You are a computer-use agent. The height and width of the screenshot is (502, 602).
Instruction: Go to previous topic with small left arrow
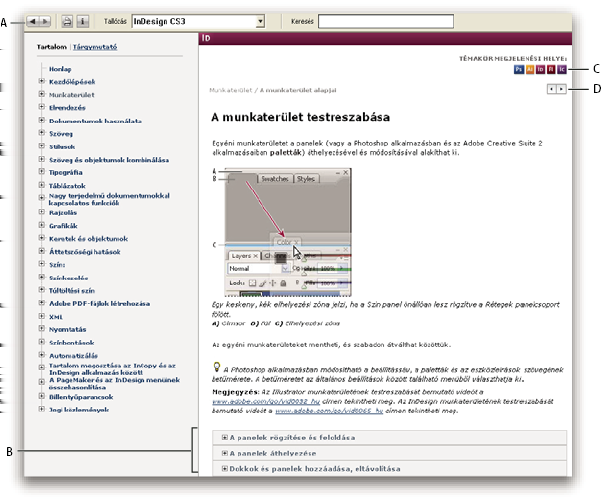coord(552,89)
